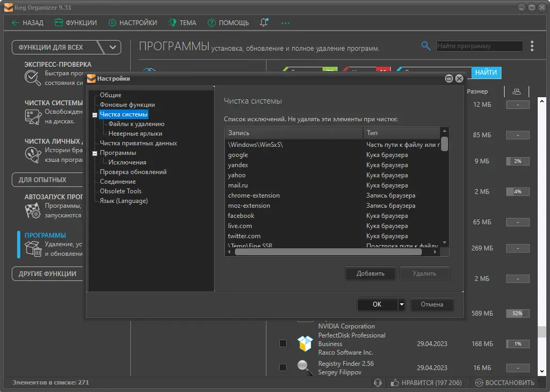The image size is (550, 392).
Task: Select Файлы к удалению tree item
Action: click(137, 124)
